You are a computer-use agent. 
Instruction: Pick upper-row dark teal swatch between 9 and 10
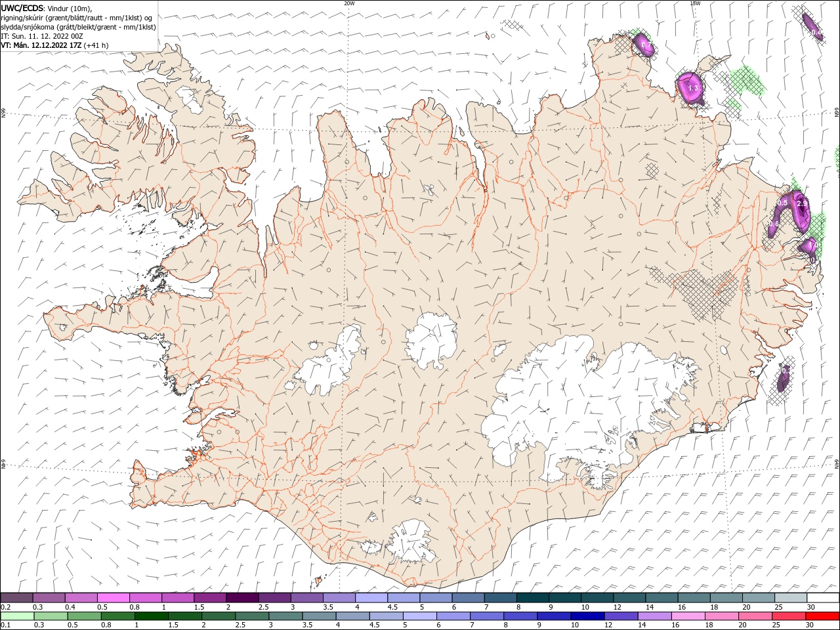pos(565,597)
